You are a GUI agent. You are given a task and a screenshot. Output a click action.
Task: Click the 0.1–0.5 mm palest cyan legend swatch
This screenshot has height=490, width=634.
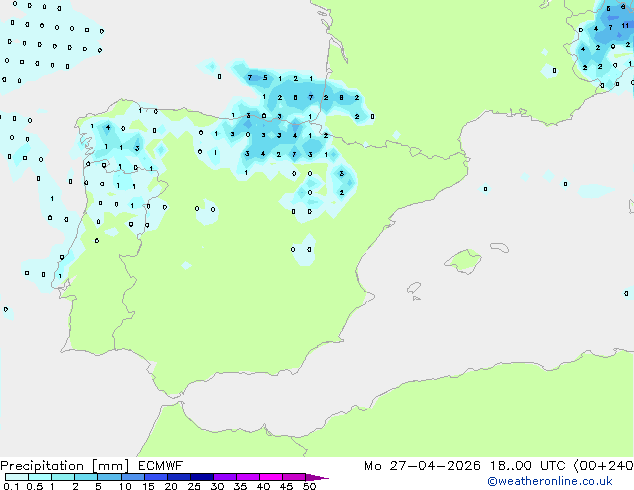pos(17,477)
